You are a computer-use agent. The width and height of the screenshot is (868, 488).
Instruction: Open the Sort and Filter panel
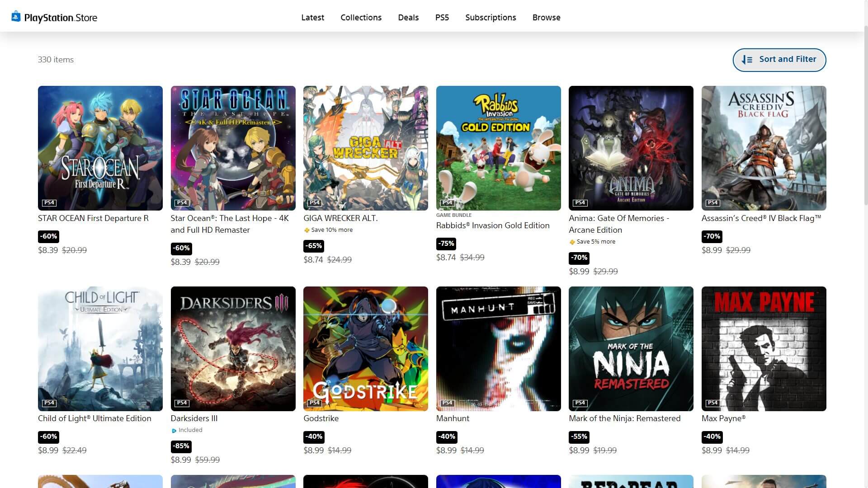click(779, 60)
